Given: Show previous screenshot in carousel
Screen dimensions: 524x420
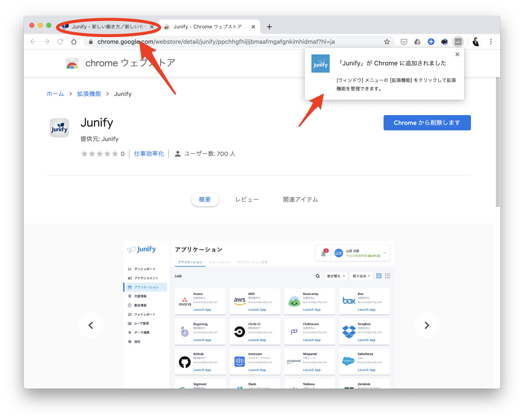Looking at the screenshot, I should (91, 325).
